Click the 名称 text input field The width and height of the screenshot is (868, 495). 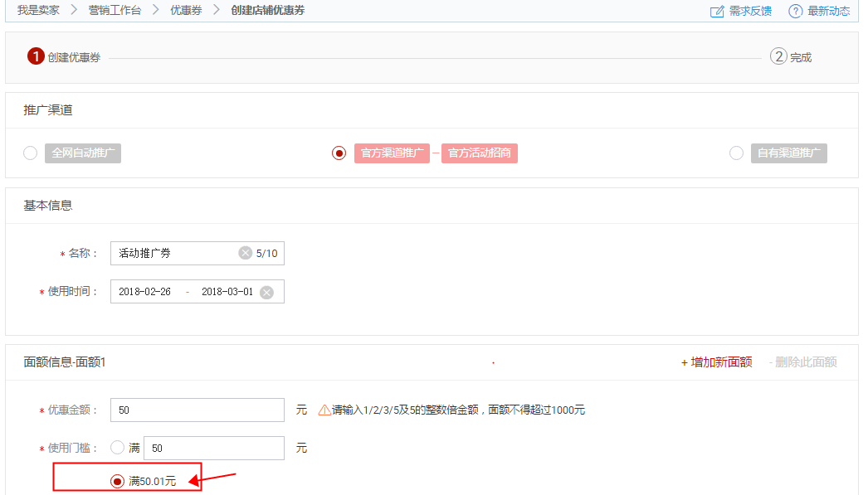pos(174,253)
